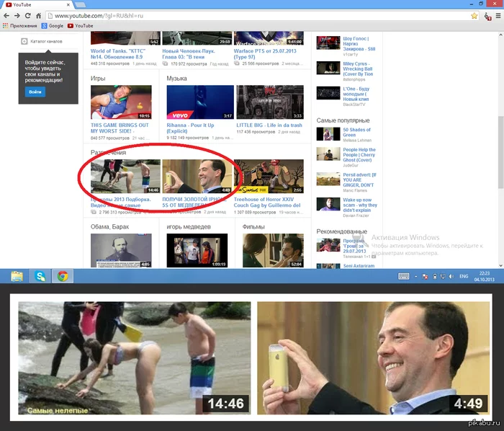Open the Google bookmark

pos(52,26)
